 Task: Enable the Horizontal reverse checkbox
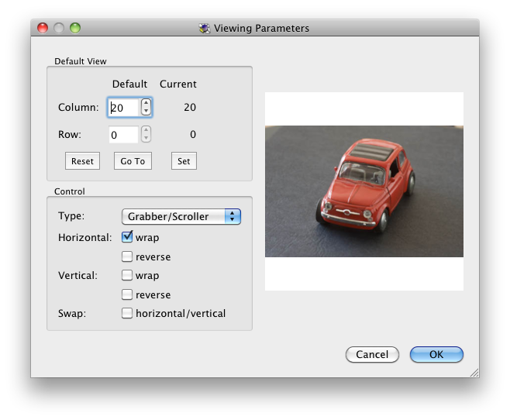tap(127, 256)
